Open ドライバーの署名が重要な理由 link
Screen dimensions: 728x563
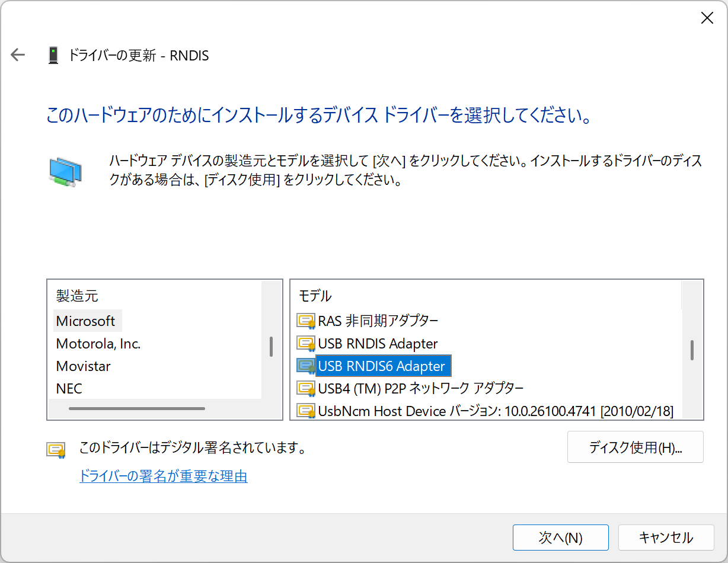pyautogui.click(x=164, y=476)
